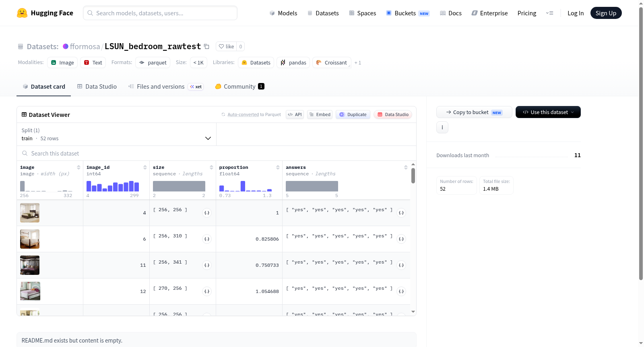Open the first bedroom image thumbnail

pyautogui.click(x=30, y=213)
